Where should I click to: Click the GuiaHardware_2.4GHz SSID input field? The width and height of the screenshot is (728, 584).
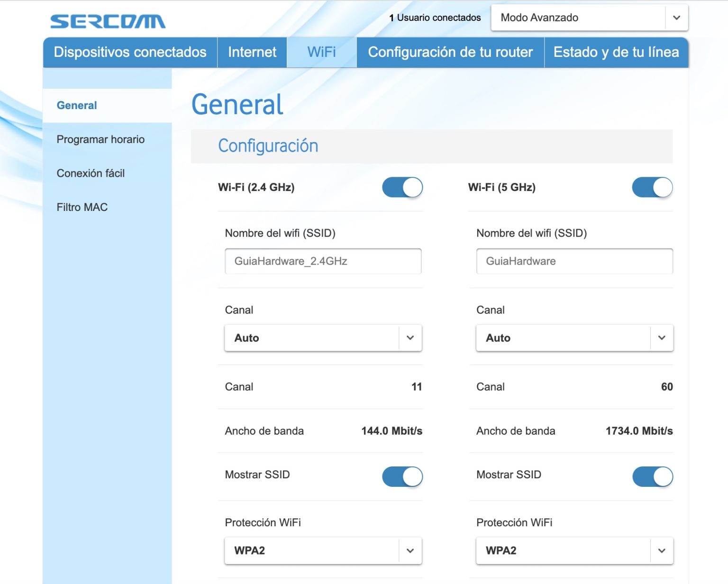[x=322, y=261]
